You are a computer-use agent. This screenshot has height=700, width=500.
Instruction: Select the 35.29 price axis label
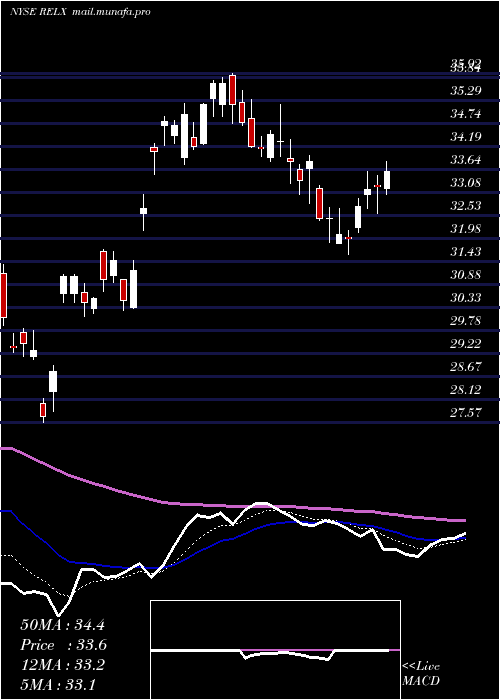465,91
